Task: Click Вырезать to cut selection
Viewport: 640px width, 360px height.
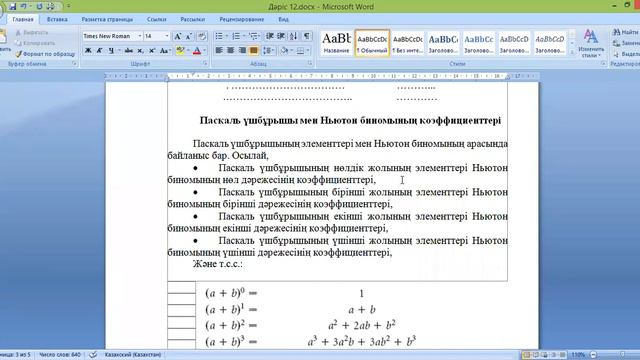Action: 32,32
